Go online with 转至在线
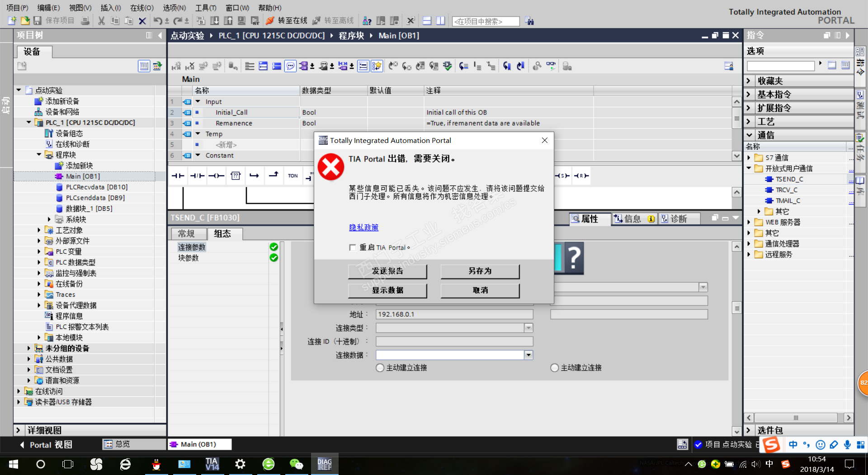868x475 pixels. point(287,21)
